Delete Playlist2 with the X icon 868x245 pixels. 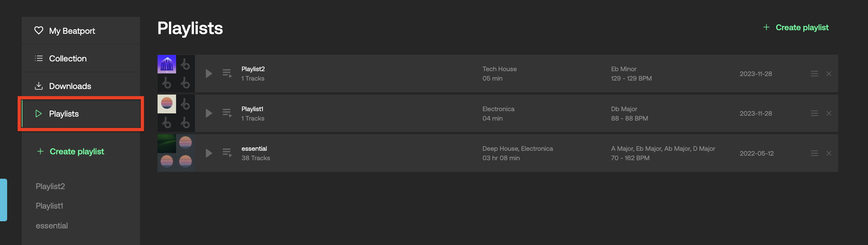[829, 73]
